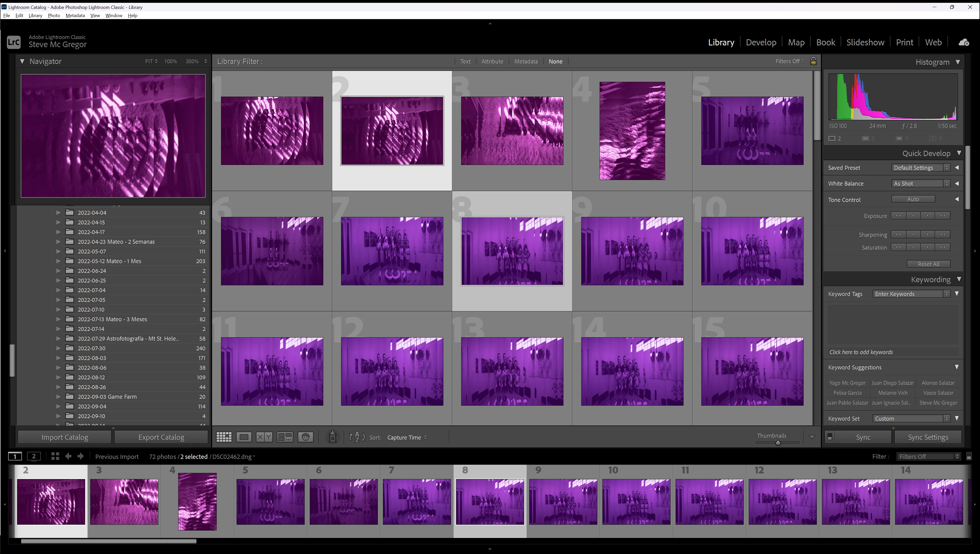The width and height of the screenshot is (980, 554).
Task: Toggle the Library Filter lock
Action: (813, 61)
